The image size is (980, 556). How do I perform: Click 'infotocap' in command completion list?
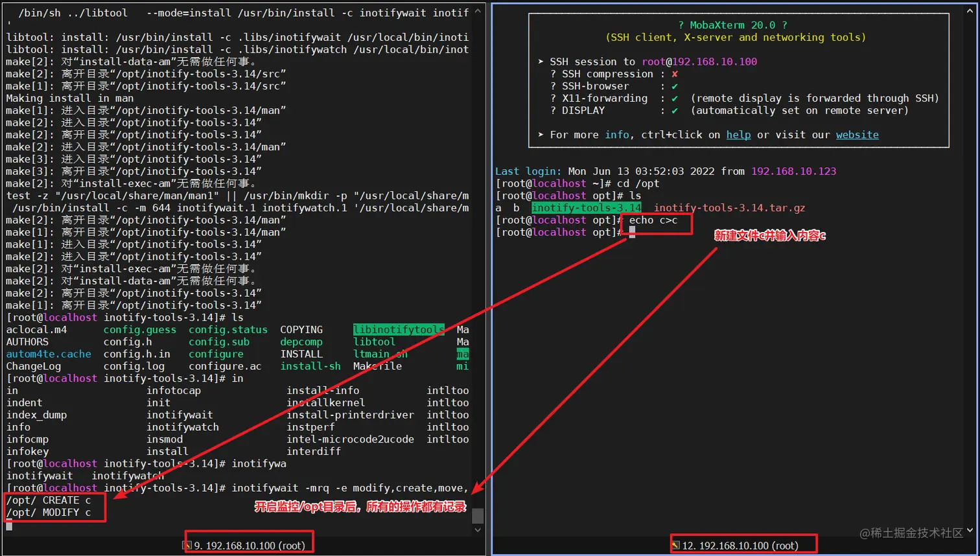[174, 391]
